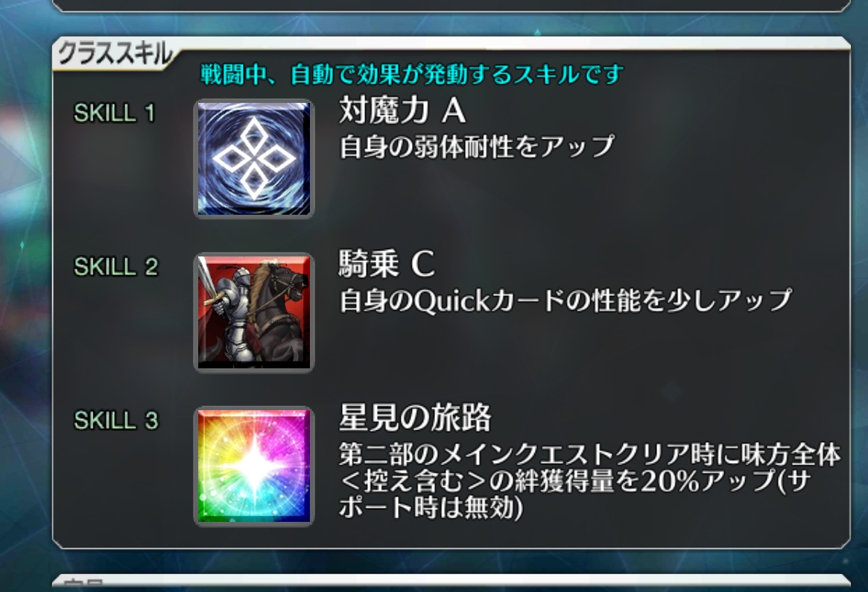Screen dimensions: 868x592
Task: Tap the 騎乗 C knight-on-horse icon
Action: click(x=254, y=312)
